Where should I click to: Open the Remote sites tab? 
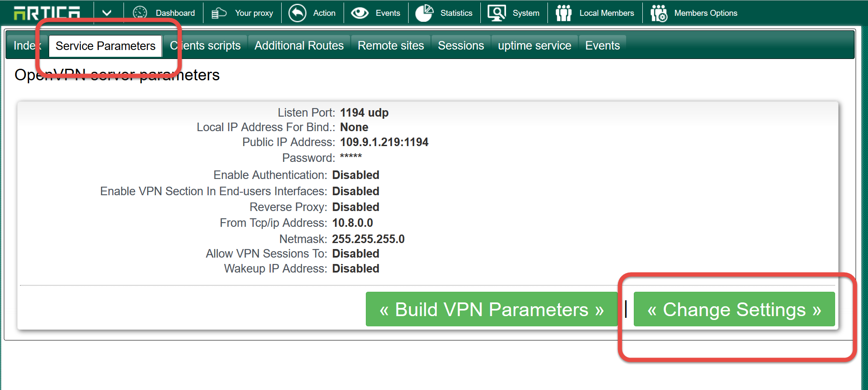click(391, 46)
